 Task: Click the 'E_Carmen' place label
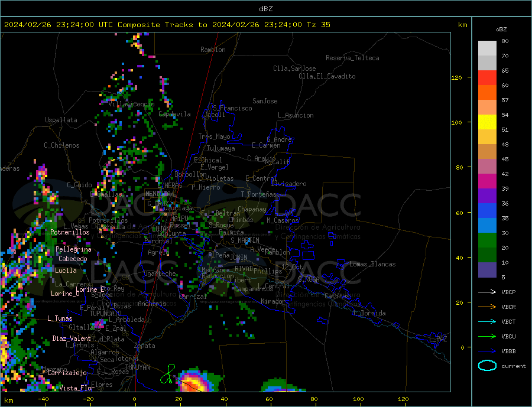(x=267, y=146)
